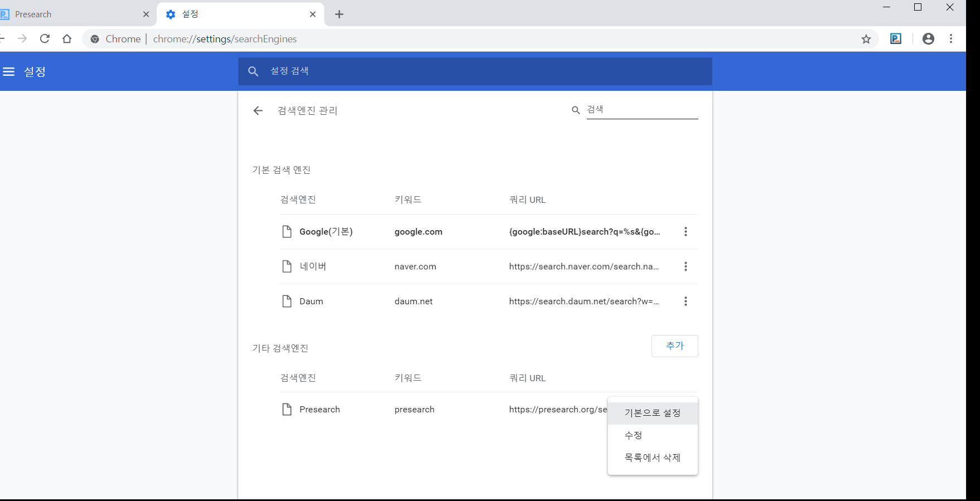Screen dimensions: 980x501
Task: Focus the 검색 search engine filter field
Action: [642, 110]
